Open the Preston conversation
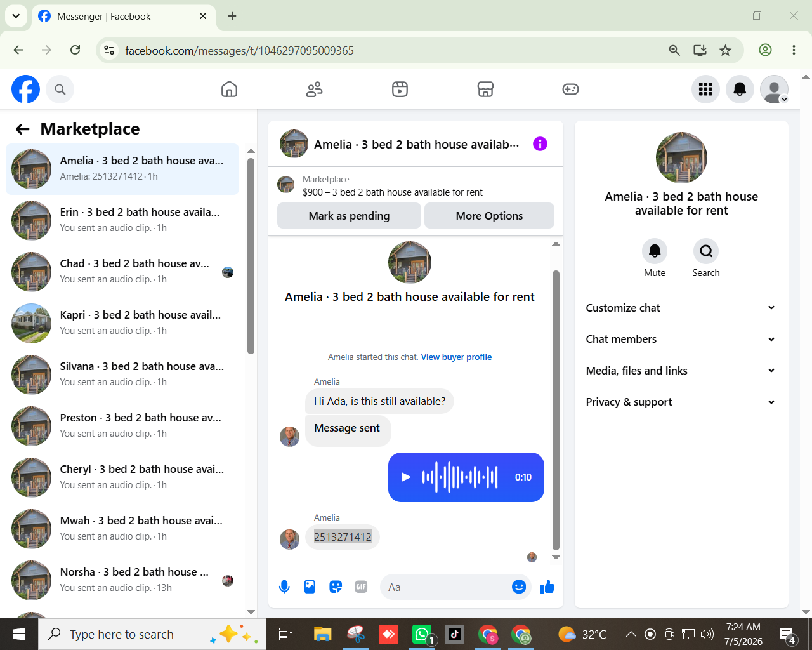The width and height of the screenshot is (812, 650). click(122, 426)
